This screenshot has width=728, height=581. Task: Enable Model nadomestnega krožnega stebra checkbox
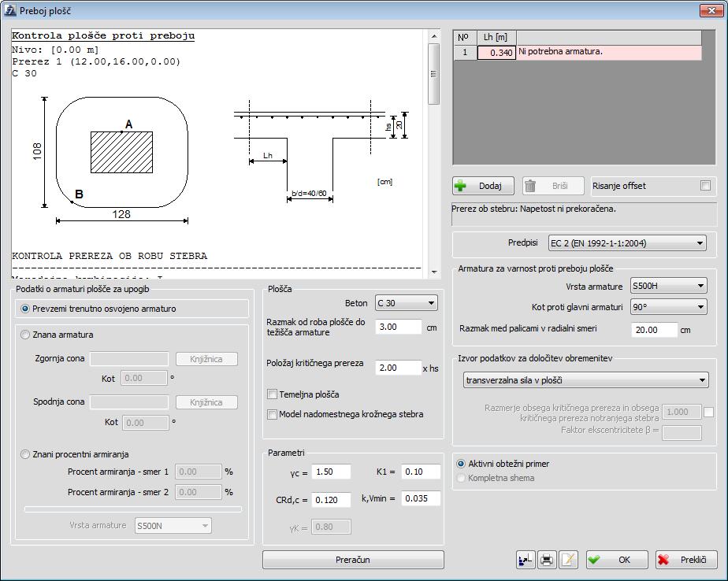click(272, 414)
